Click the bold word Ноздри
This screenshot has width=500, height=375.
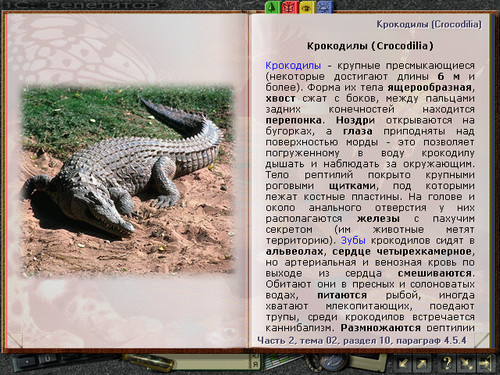coord(355,120)
